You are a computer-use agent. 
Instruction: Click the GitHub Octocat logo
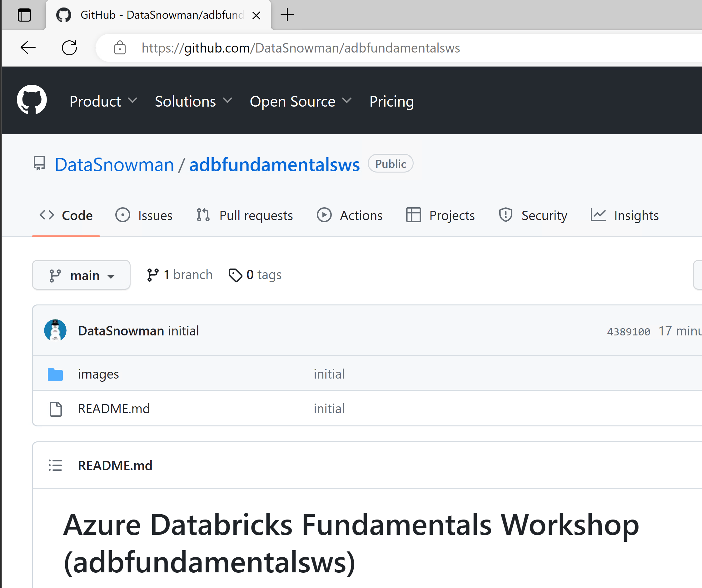click(x=32, y=100)
